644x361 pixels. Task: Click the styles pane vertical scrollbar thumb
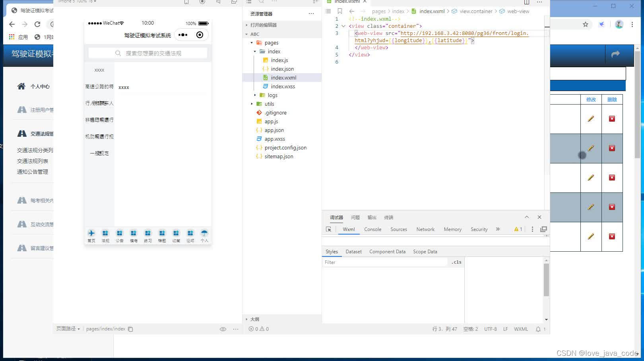point(546,280)
